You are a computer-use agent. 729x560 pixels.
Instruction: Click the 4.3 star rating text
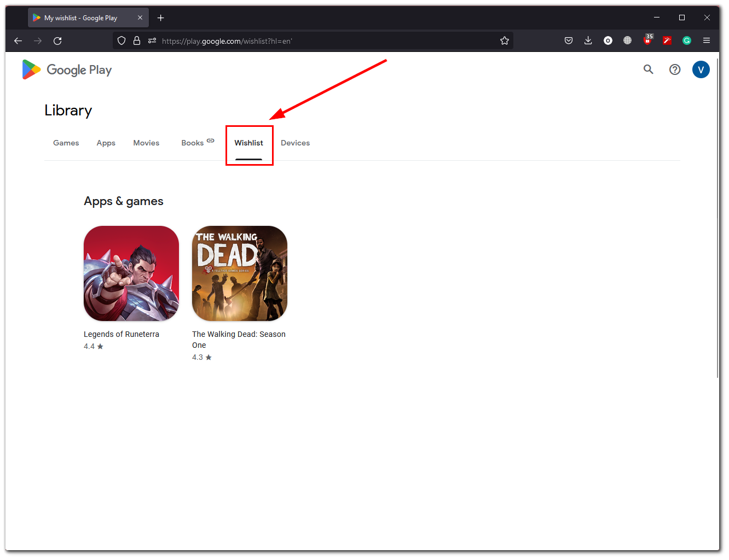click(x=202, y=357)
